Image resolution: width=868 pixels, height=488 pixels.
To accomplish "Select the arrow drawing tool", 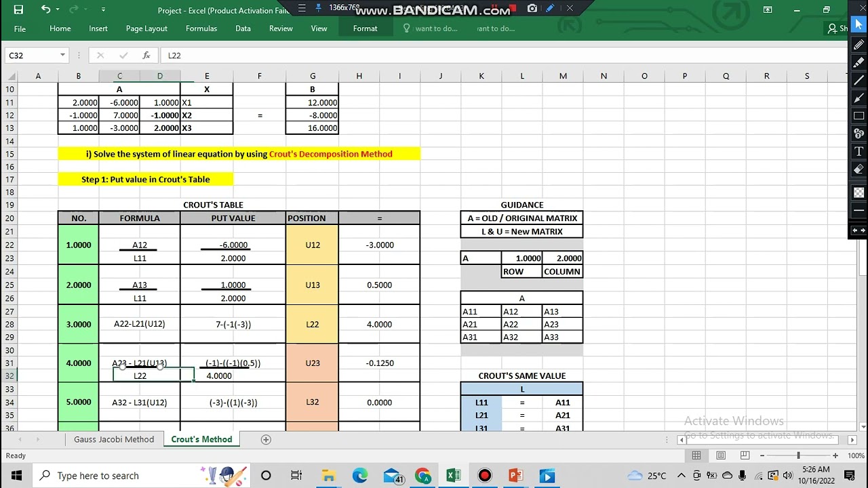I will pyautogui.click(x=859, y=98).
